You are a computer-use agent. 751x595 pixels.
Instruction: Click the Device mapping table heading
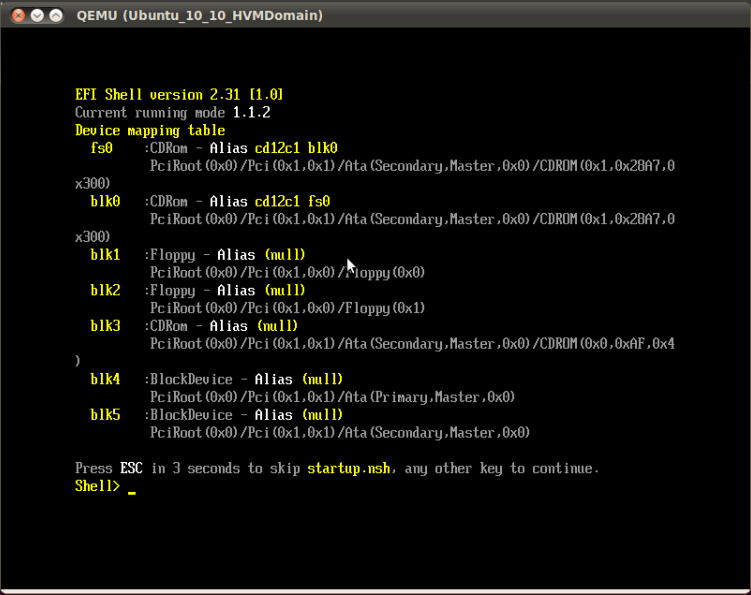[x=150, y=130]
